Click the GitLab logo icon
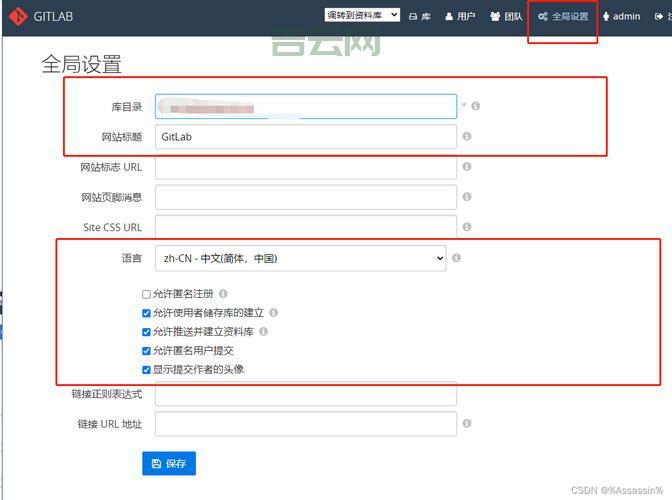The height and width of the screenshot is (500, 672). pos(18,17)
